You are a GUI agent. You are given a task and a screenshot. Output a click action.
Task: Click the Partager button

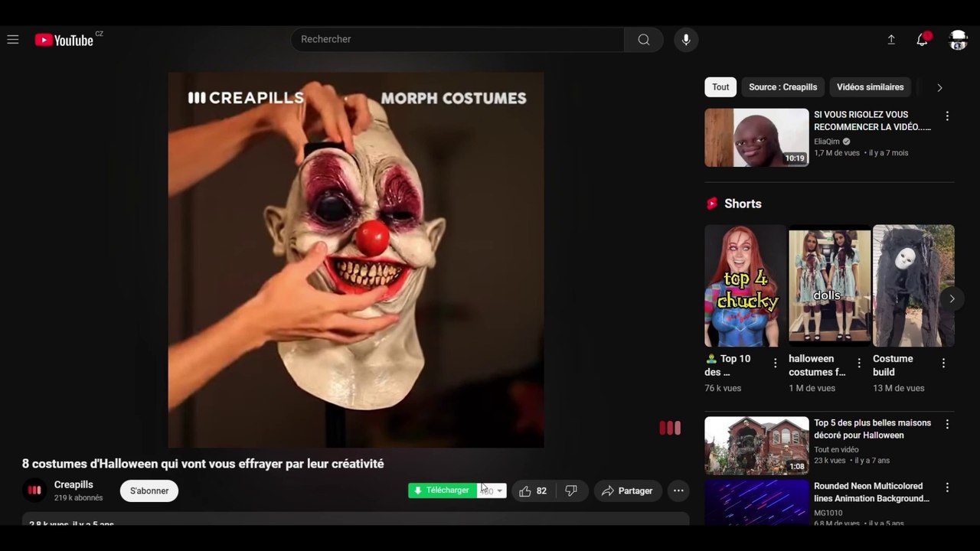(x=628, y=491)
